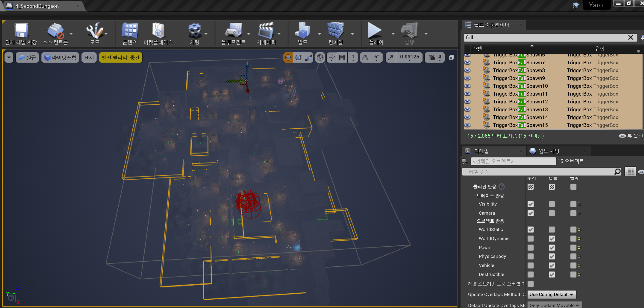Expand the Build options arrow
The width and height of the screenshot is (644, 308).
click(319, 34)
